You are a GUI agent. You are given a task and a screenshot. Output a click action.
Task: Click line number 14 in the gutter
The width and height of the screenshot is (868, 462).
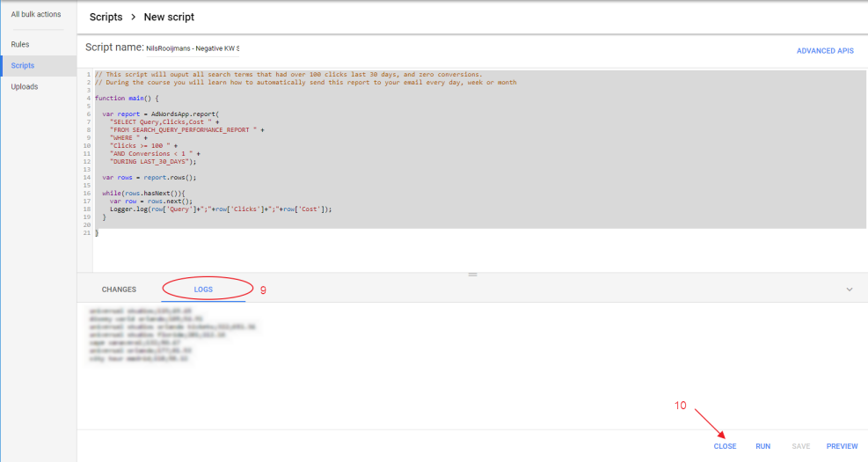pyautogui.click(x=88, y=177)
